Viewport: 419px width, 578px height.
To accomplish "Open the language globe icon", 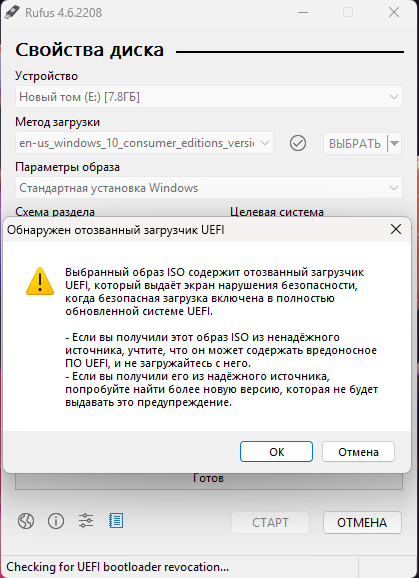I will click(x=26, y=522).
